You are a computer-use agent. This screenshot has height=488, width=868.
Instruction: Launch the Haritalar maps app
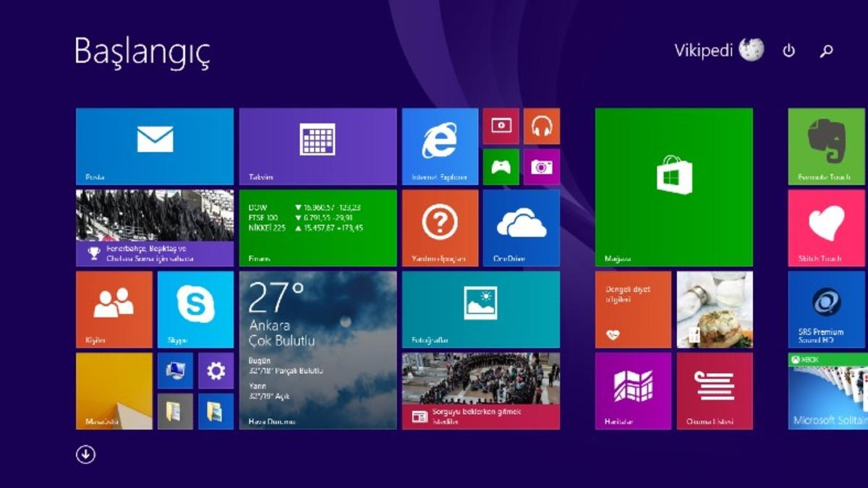pyautogui.click(x=632, y=390)
